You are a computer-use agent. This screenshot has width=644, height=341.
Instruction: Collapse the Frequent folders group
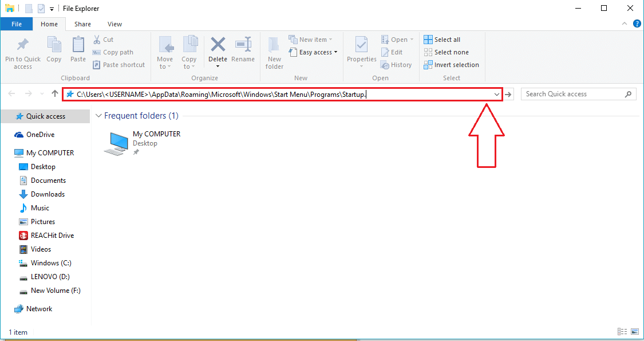tap(98, 116)
